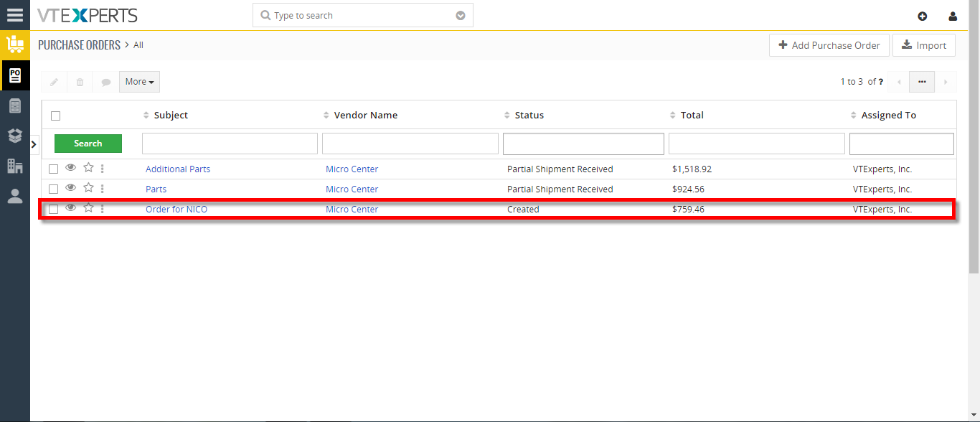This screenshot has height=422, width=980.
Task: Open the Order for NICO link
Action: point(176,210)
